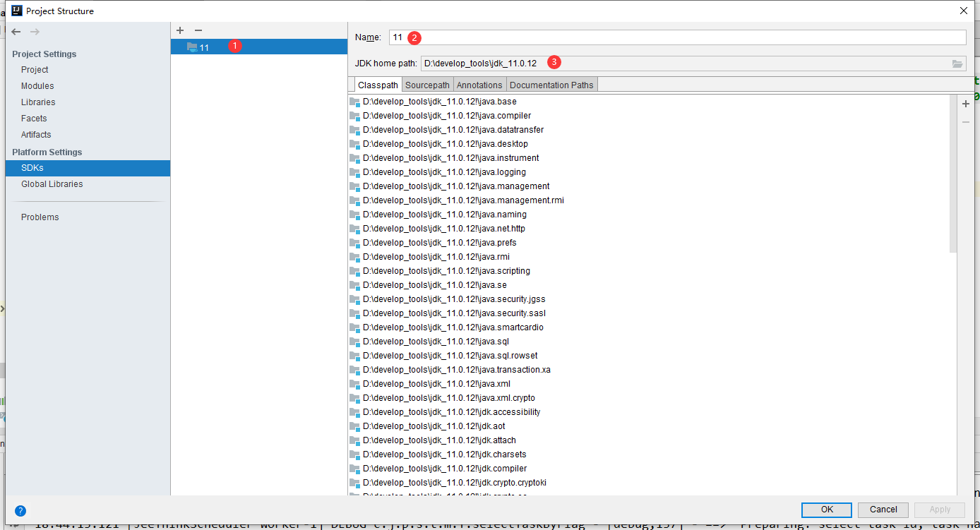Remove classpath entry with minus icon on right
Image resolution: width=980 pixels, height=530 pixels.
966,122
